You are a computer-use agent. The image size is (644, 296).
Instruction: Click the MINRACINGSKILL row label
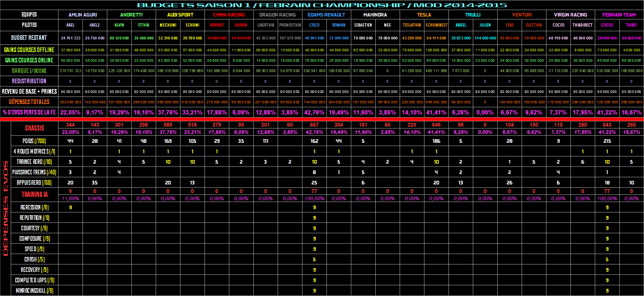point(34,291)
